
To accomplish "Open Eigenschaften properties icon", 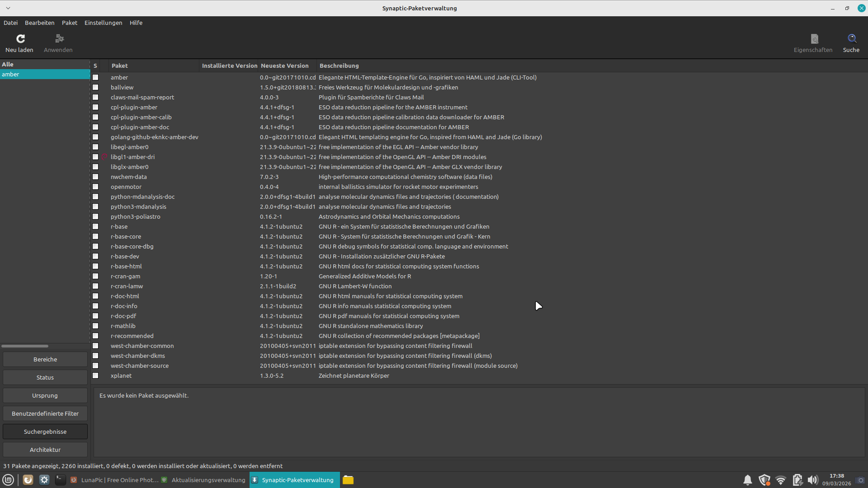I will point(814,39).
